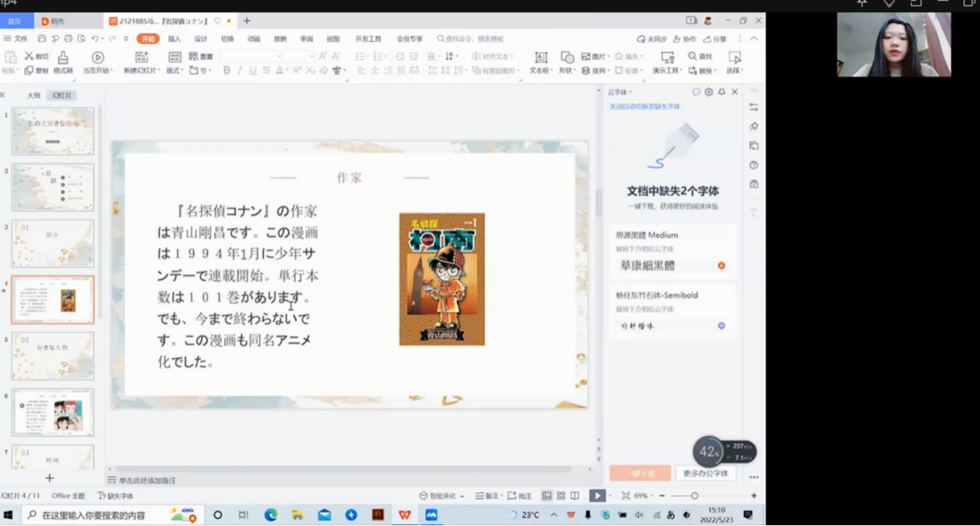Click the Print icon in quick toolbar
Viewport: 980px width, 526px height.
point(68,39)
